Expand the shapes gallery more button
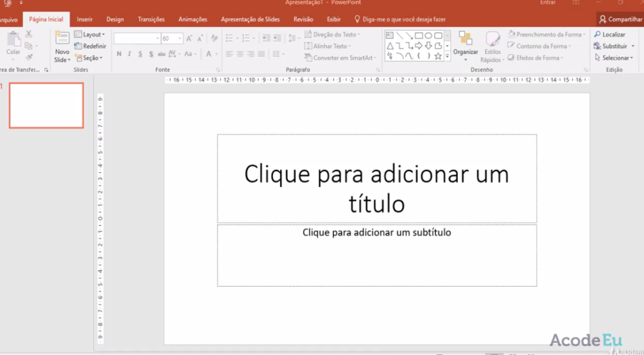 coord(448,56)
